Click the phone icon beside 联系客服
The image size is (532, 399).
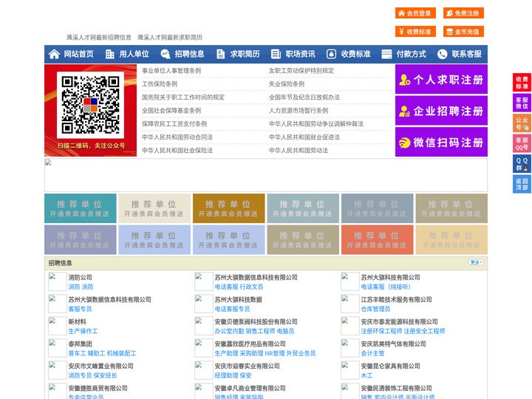tap(442, 54)
